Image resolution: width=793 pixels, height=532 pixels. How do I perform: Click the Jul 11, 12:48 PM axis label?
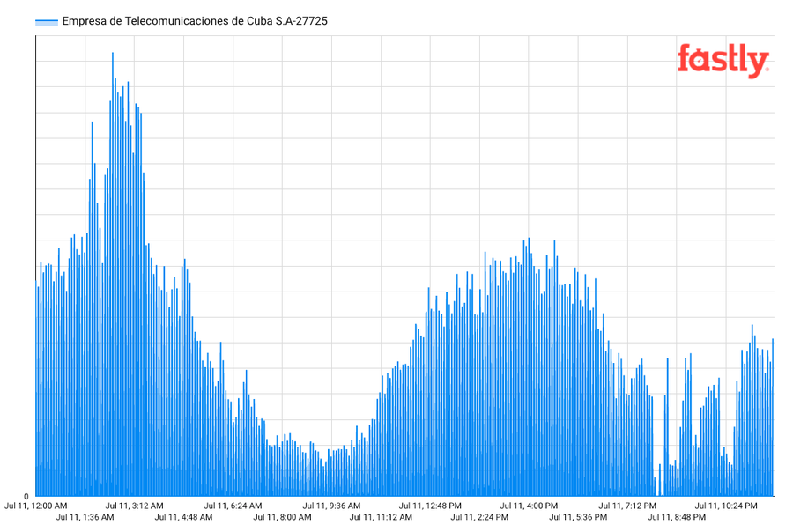pyautogui.click(x=430, y=506)
